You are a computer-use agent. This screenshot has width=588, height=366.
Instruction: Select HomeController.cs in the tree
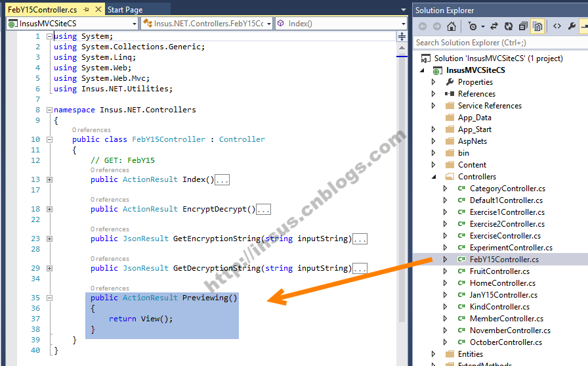[502, 283]
